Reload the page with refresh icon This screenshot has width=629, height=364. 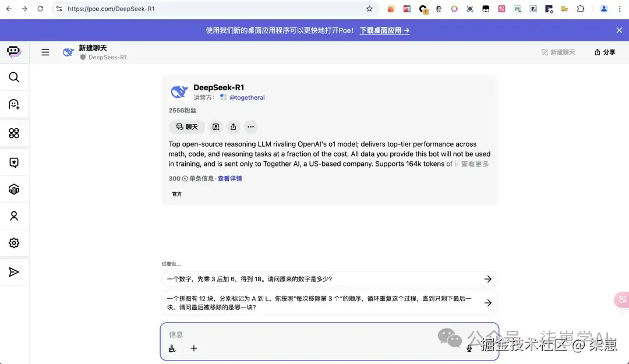(x=40, y=9)
